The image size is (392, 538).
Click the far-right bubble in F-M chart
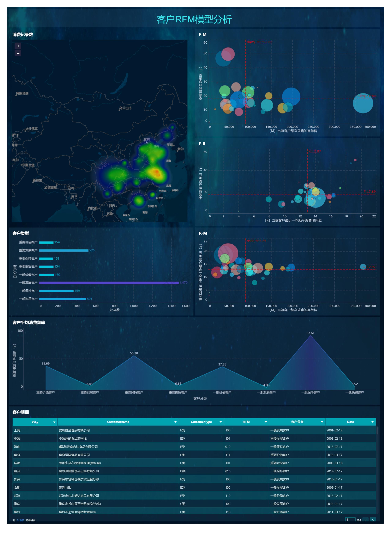(x=363, y=103)
